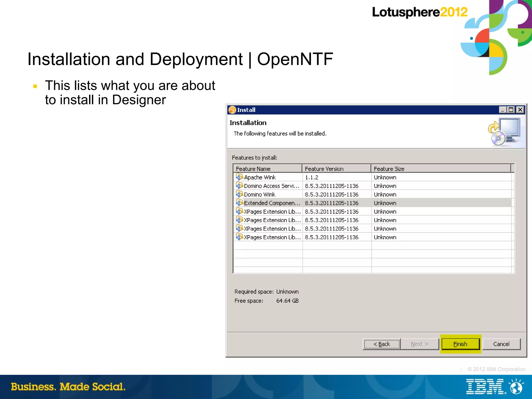Select the Extended Componen... feature row
This screenshot has width=532, height=399.
[373, 203]
